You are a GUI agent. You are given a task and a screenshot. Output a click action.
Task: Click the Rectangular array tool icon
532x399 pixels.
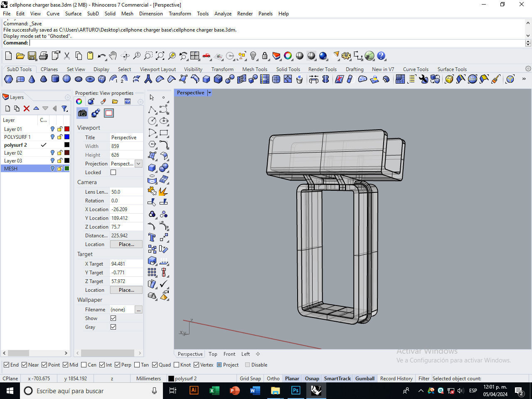(152, 272)
